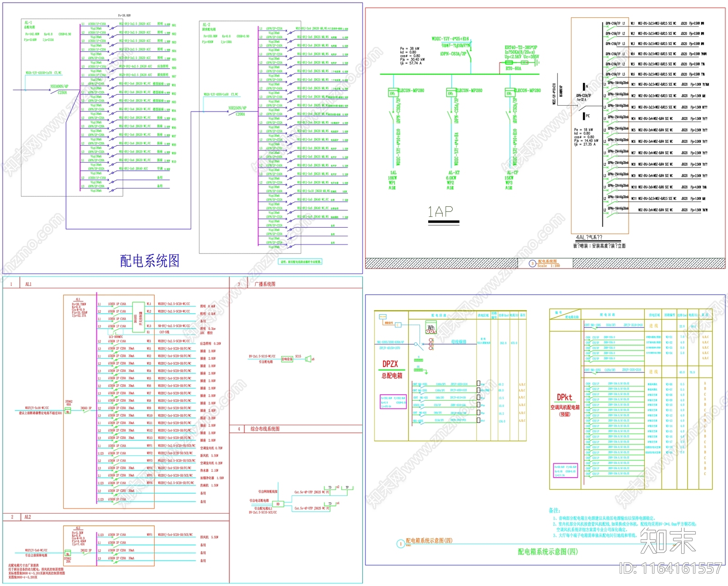The width and height of the screenshot is (728, 586).
Task: Click the circled number 1 next to 配电箱系统示意图
Action: 401,544
